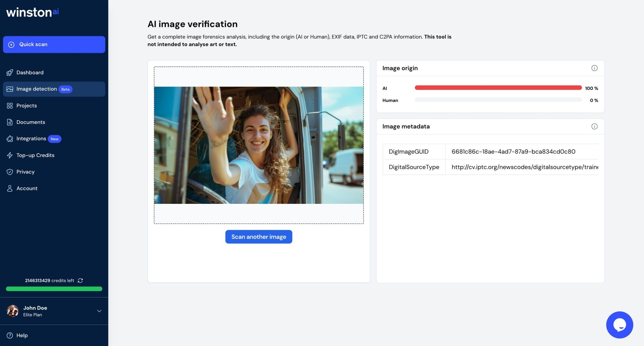The height and width of the screenshot is (346, 644).
Task: Click the Projects grid icon
Action: pos(10,106)
